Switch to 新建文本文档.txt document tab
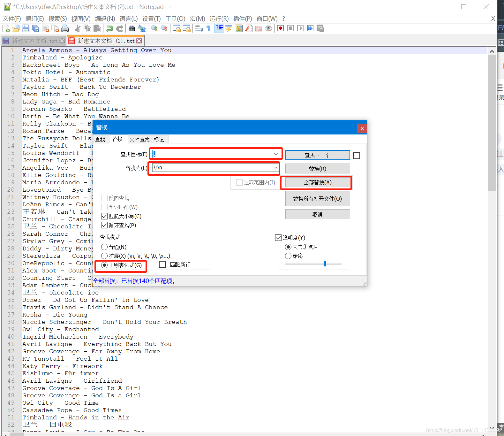504x436 pixels. tap(34, 41)
